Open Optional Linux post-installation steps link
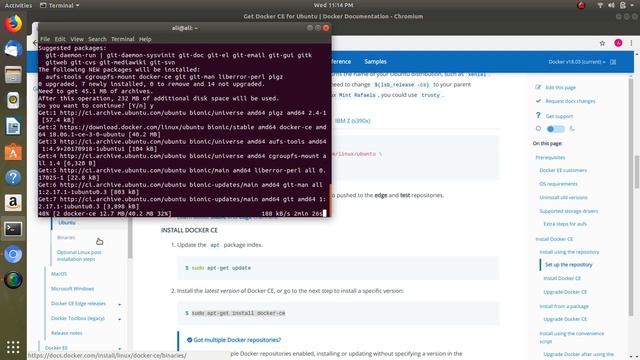Viewport: 640px width, 360px height. coord(79,256)
